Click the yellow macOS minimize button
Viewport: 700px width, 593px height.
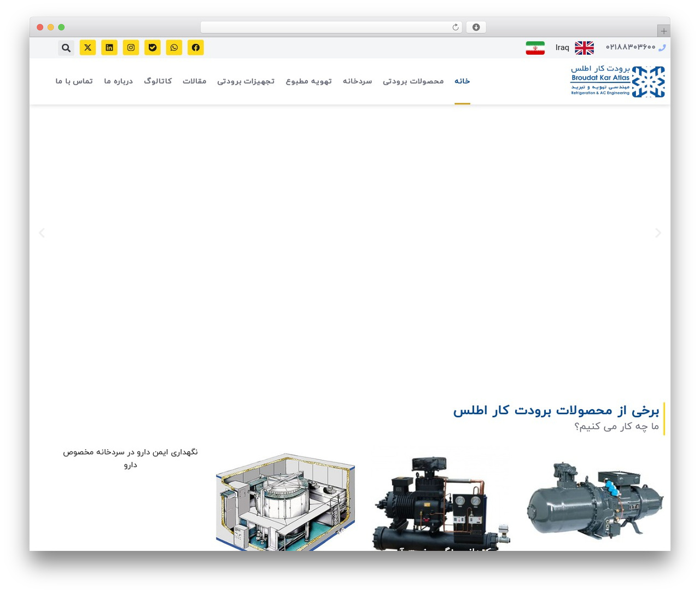(51, 27)
